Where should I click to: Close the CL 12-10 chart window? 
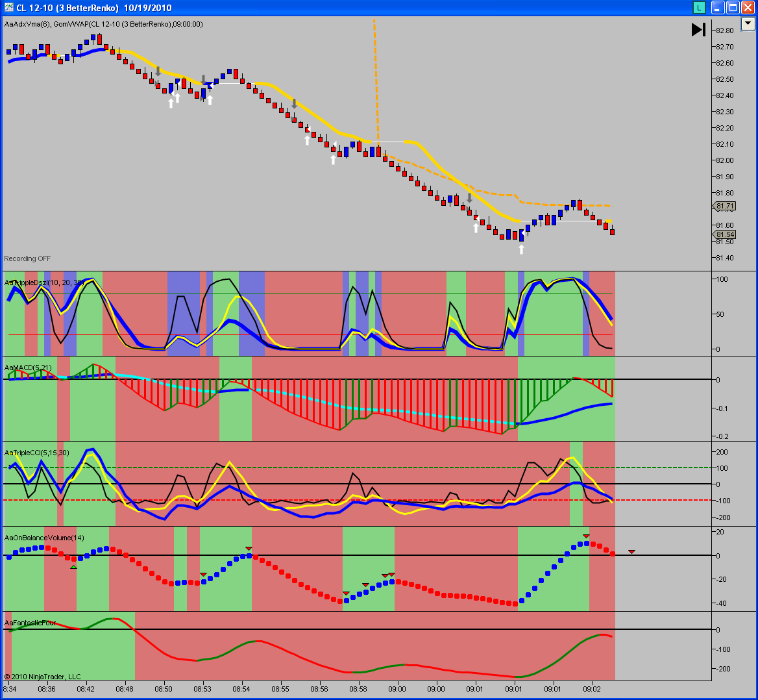click(748, 8)
